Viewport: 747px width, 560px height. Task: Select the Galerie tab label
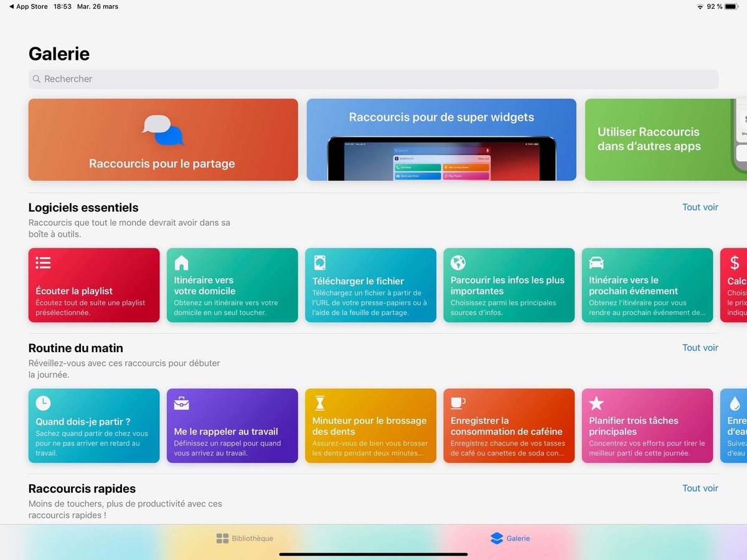coord(518,538)
